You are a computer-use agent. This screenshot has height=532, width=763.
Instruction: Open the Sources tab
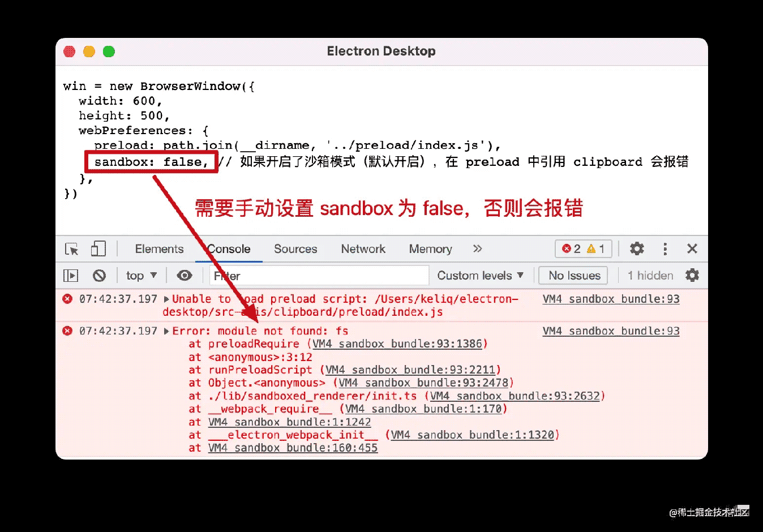295,249
